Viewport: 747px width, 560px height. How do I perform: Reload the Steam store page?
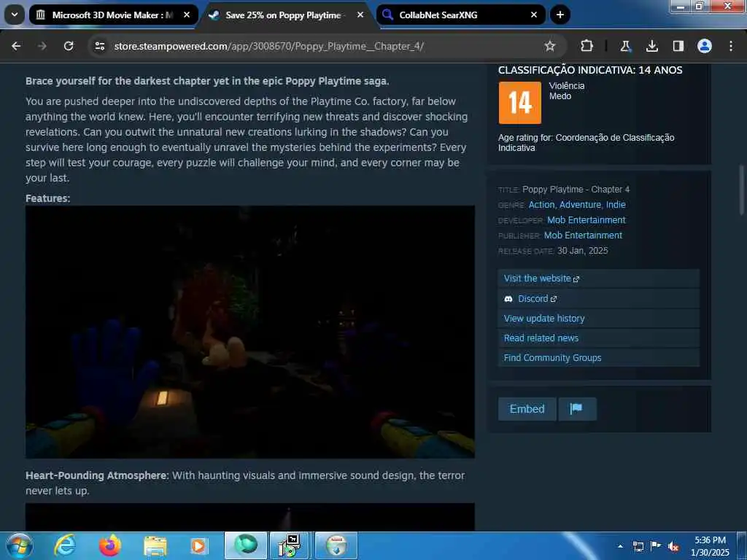coord(69,46)
